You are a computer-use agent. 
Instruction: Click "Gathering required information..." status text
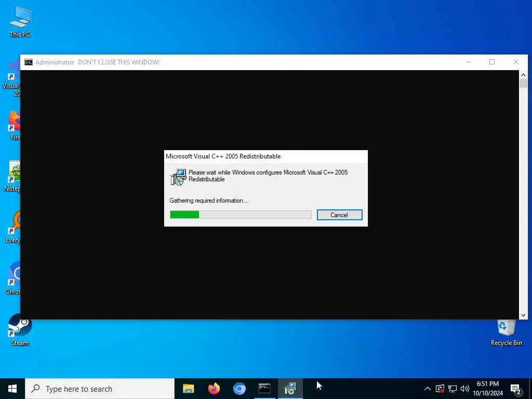coord(208,201)
